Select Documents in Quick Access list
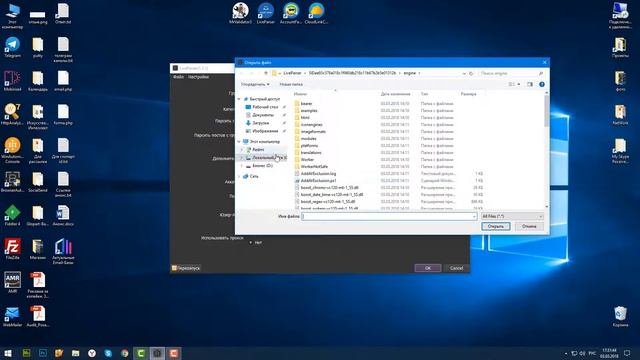Viewport: 640px width, 360px height. coord(263,115)
